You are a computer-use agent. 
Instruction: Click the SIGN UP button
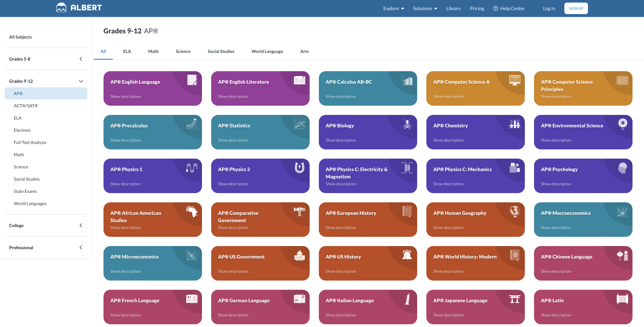(x=576, y=8)
